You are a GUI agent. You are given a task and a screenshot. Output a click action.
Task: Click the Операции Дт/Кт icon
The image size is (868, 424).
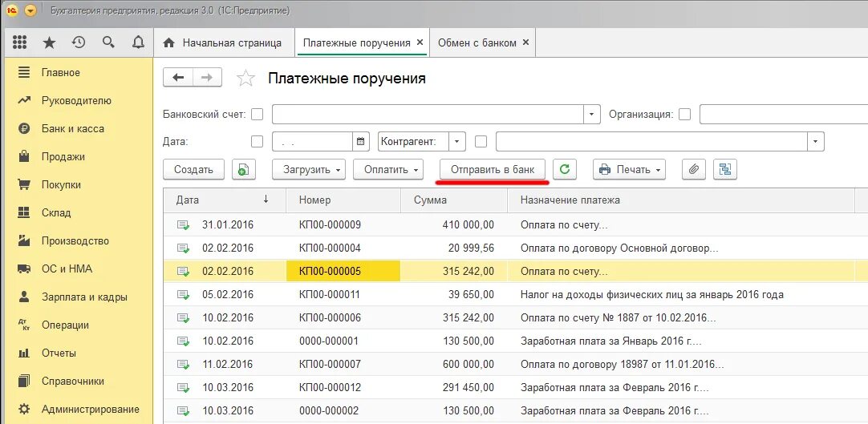tap(24, 325)
